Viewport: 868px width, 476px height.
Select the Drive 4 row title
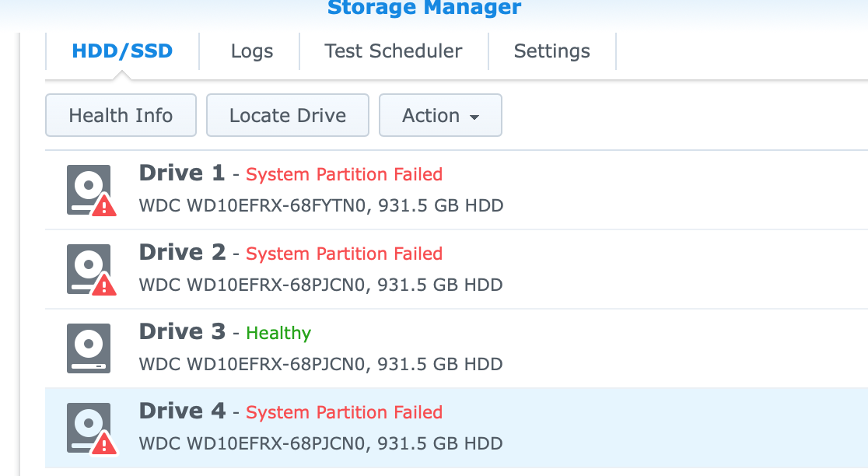[182, 411]
